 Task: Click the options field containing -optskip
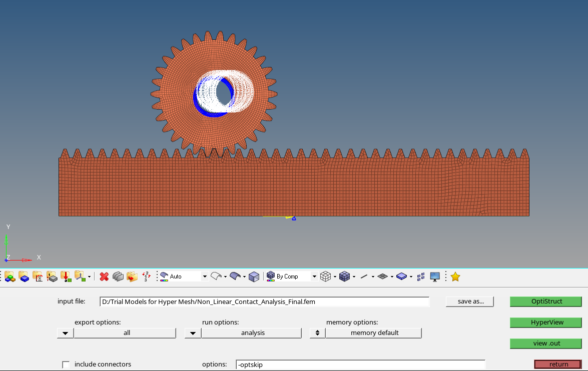point(360,364)
